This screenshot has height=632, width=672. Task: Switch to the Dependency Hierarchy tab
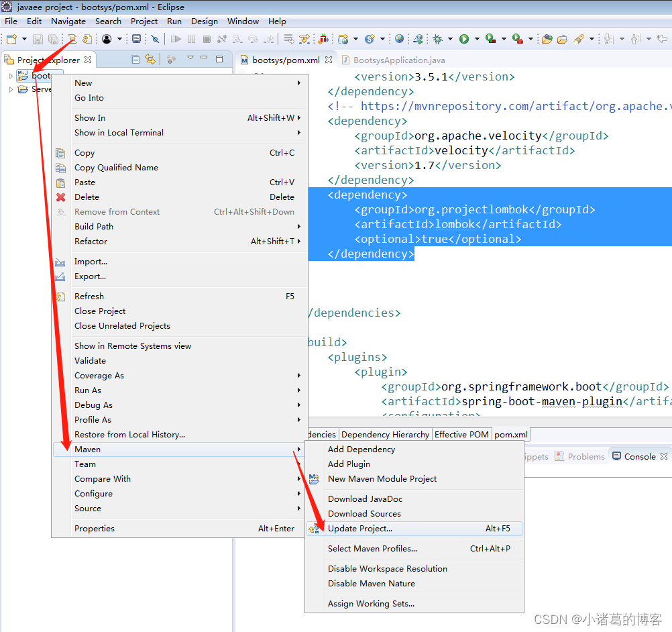pos(385,434)
